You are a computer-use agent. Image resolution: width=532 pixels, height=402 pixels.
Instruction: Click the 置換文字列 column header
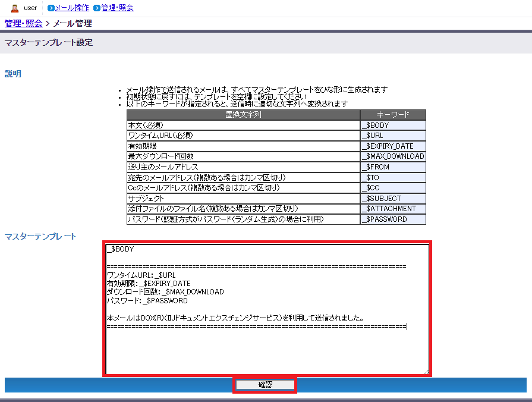[x=243, y=115]
